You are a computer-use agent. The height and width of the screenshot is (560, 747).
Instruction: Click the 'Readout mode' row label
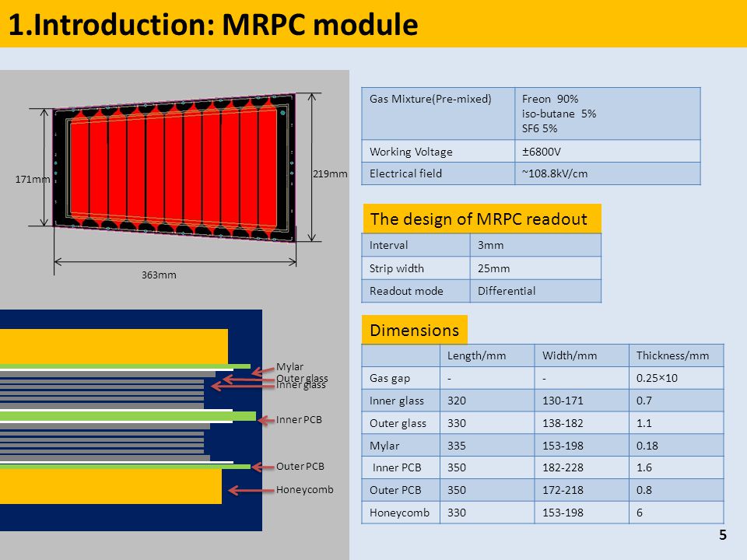[406, 291]
